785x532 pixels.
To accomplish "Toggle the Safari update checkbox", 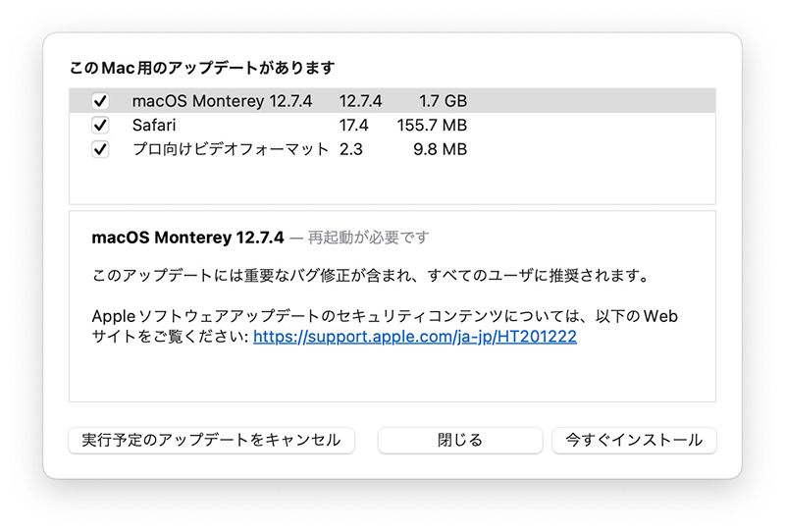I will (100, 125).
